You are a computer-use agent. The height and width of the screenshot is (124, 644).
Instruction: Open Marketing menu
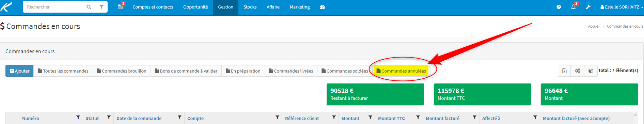coord(300,7)
